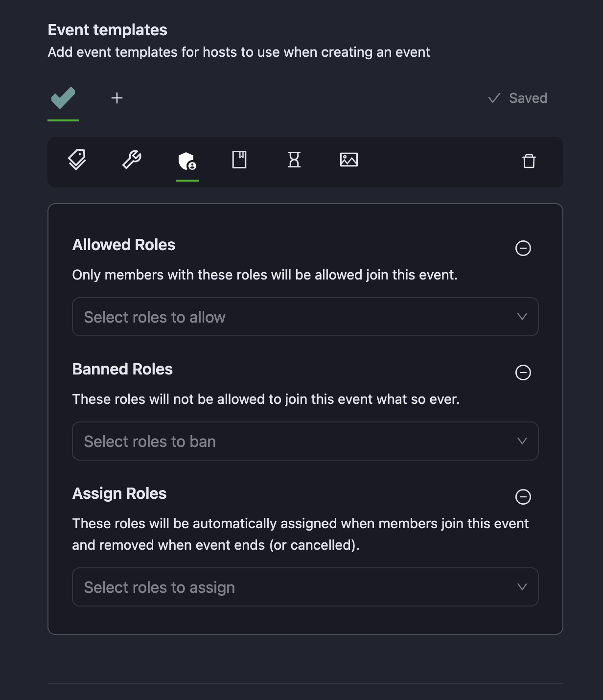Collapse the Allowed Roles section

(523, 248)
